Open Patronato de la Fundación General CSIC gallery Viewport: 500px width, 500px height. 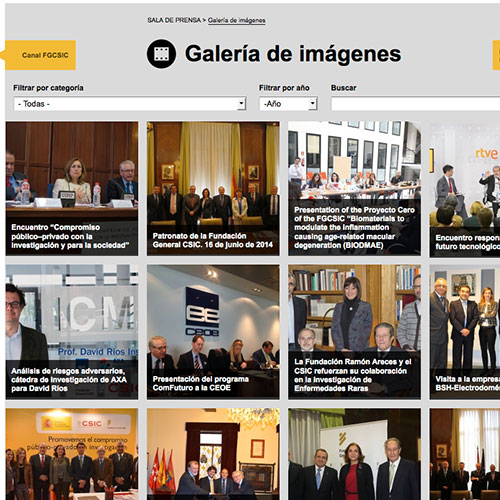click(x=213, y=189)
